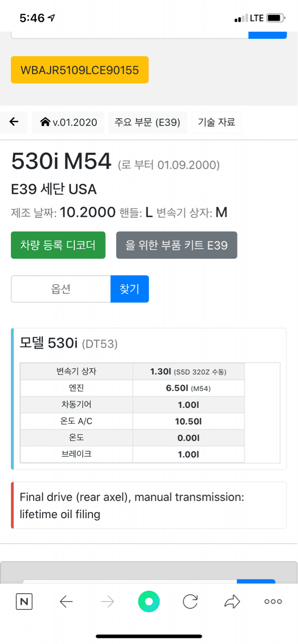The width and height of the screenshot is (298, 644).
Task: Tap the green circle home button in toolbar
Action: pos(149,601)
